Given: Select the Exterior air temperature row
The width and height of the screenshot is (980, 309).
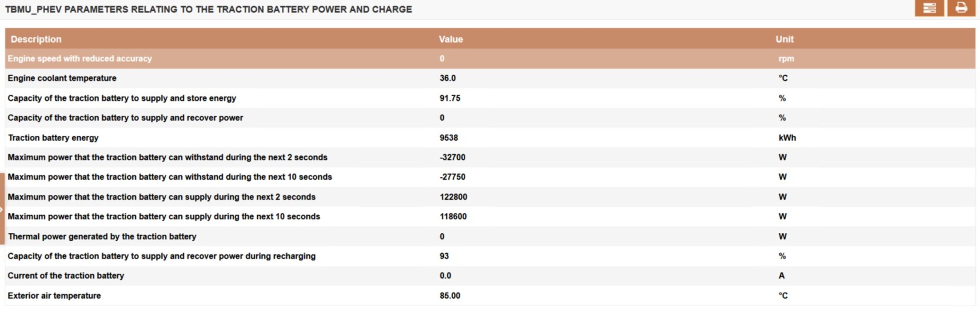Looking at the screenshot, I should point(54,296).
